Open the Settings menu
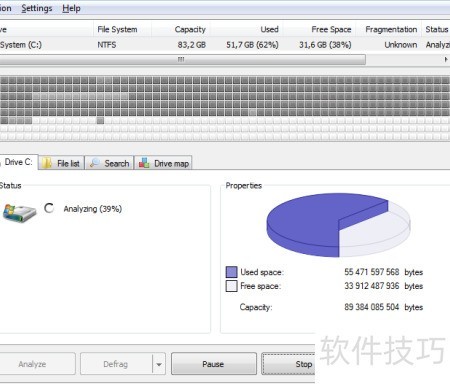Image resolution: width=450 pixels, height=384 pixels. tap(37, 8)
